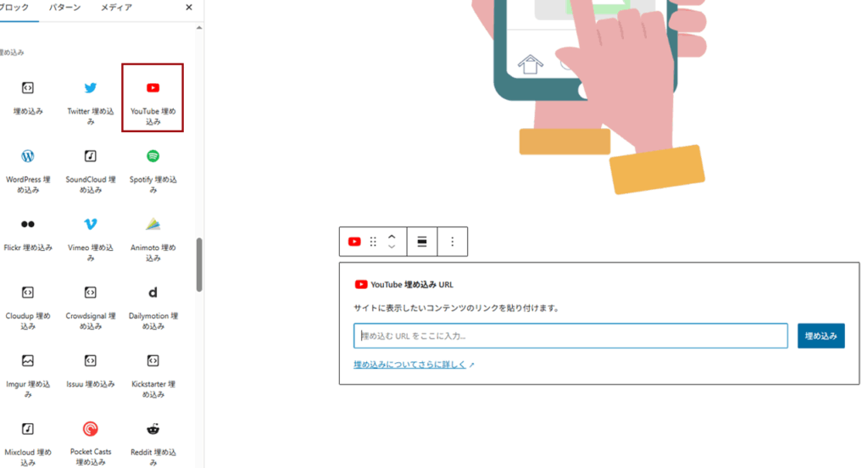
Task: Select the Spotify 埋め込み block
Action: (x=153, y=170)
